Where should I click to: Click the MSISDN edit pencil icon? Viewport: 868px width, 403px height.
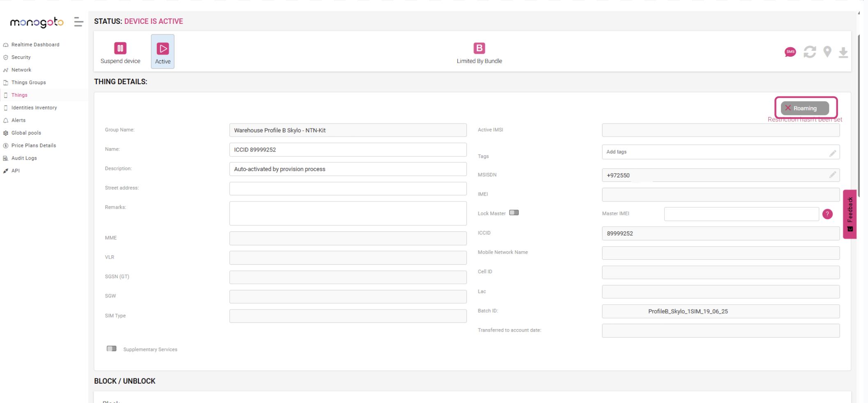click(x=832, y=175)
